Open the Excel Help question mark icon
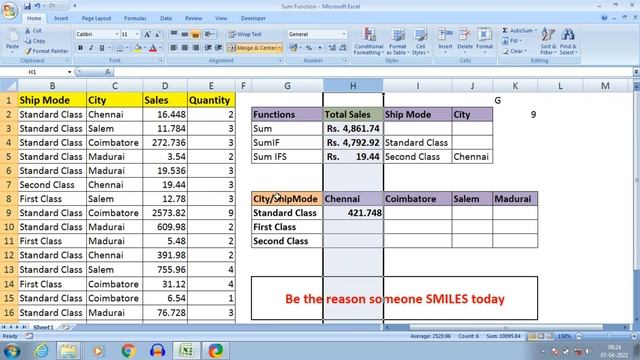Image resolution: width=640 pixels, height=360 pixels. pyautogui.click(x=604, y=18)
